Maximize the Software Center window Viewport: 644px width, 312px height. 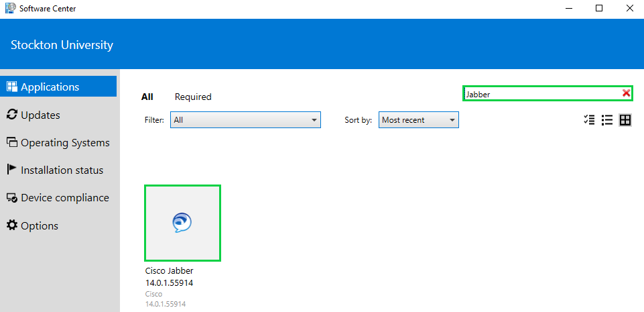[599, 8]
